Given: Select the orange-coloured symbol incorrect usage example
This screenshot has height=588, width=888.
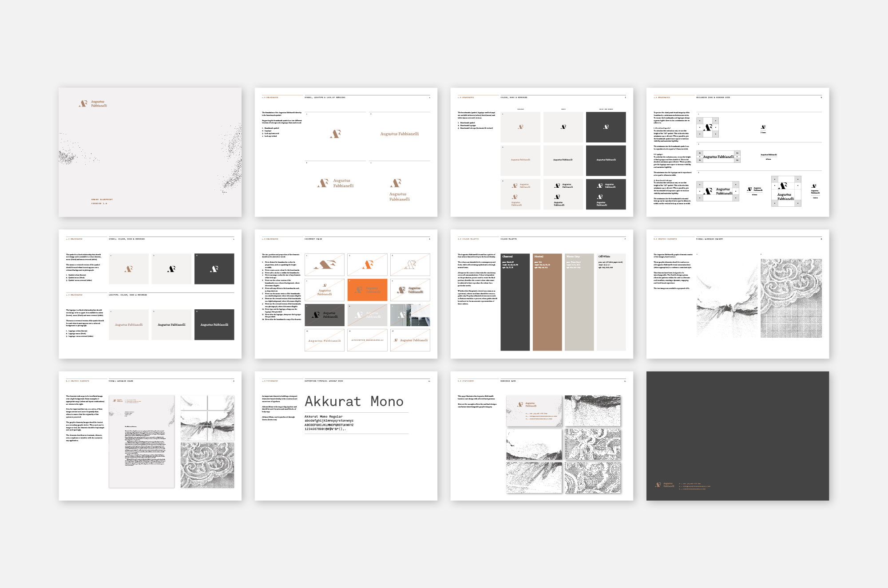Looking at the screenshot, I should [367, 265].
